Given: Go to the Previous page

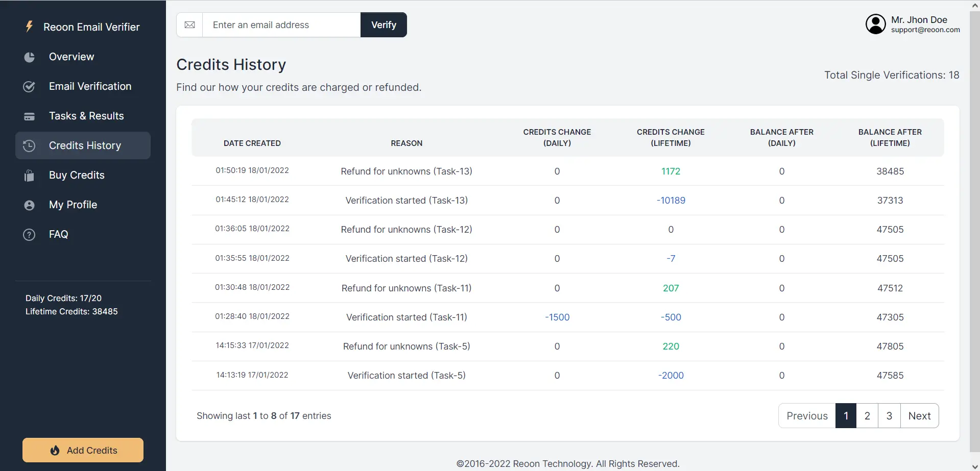Looking at the screenshot, I should click(807, 416).
